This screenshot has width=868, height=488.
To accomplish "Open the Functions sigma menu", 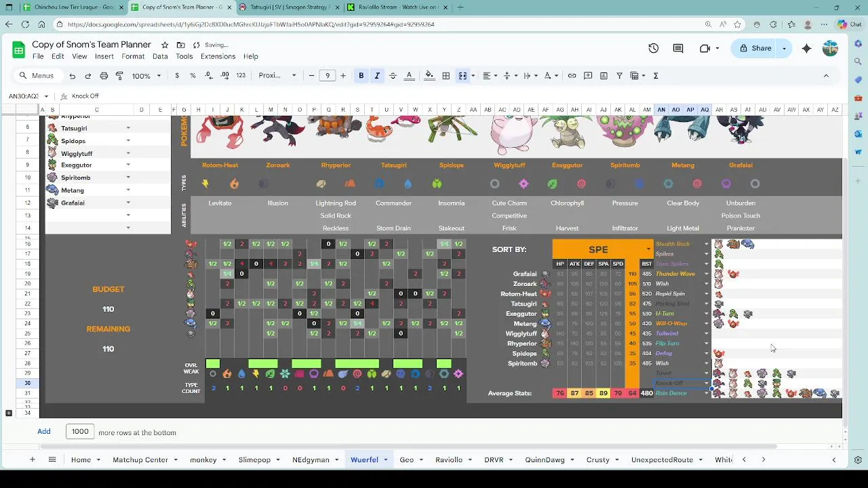I will point(656,76).
